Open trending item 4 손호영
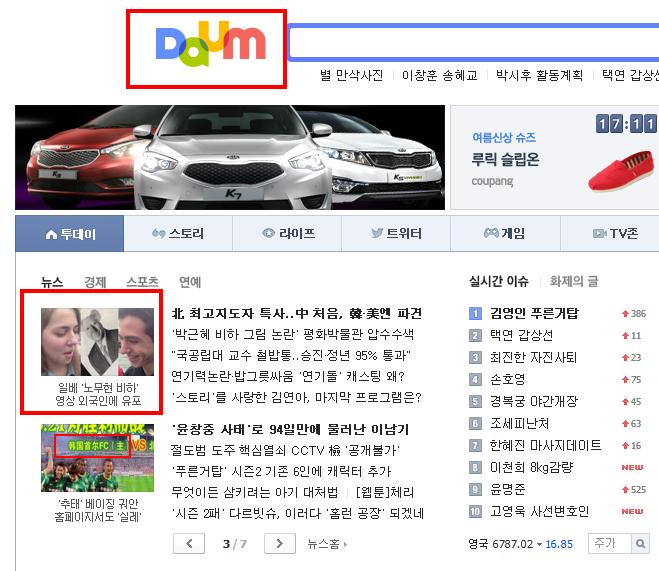This screenshot has height=571, width=659. click(x=508, y=379)
